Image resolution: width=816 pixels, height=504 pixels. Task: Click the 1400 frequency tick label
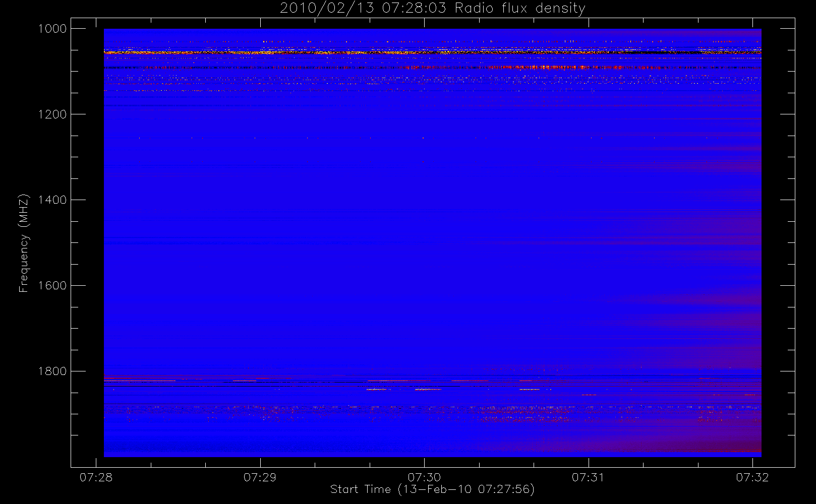coord(53,200)
